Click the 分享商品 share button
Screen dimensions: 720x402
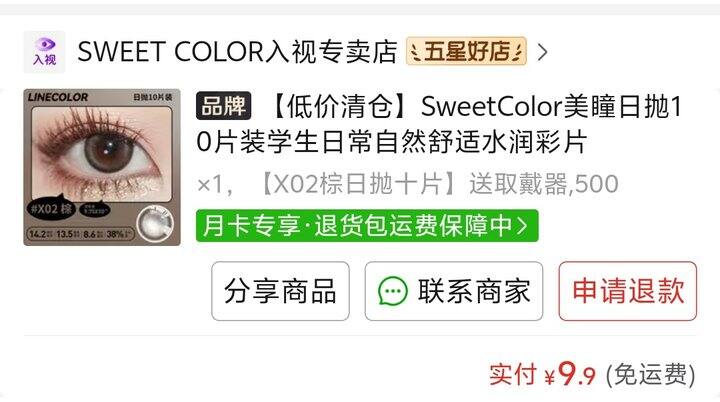pyautogui.click(x=280, y=291)
